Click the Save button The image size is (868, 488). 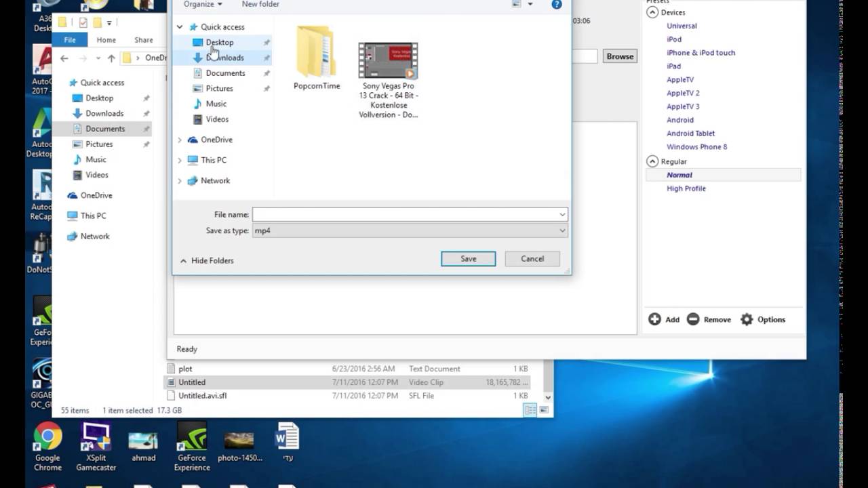[468, 259]
